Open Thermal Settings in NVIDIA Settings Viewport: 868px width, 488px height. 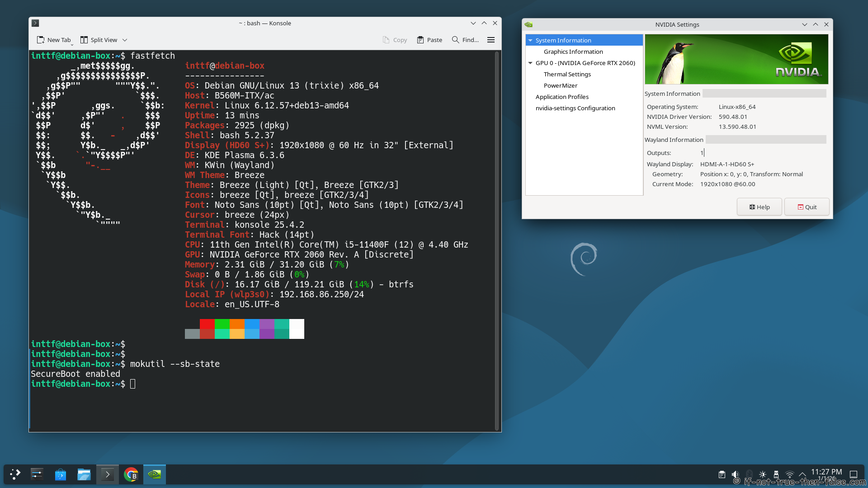[x=567, y=74]
